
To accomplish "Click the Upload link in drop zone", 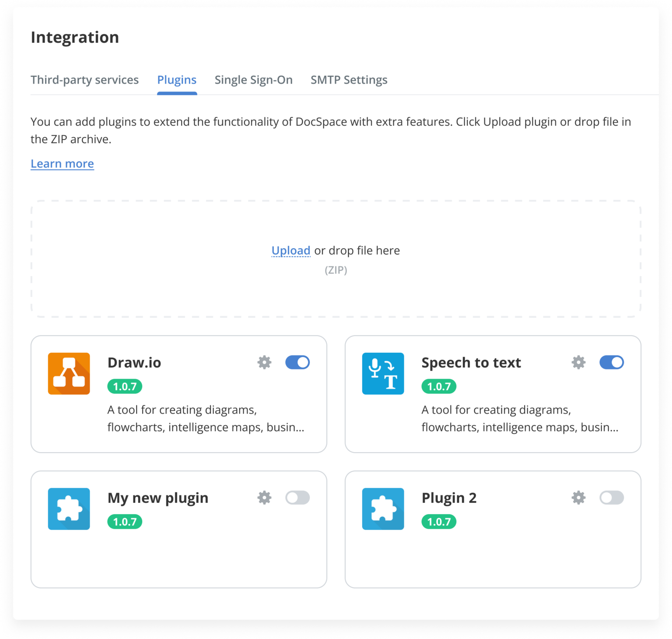I will (290, 250).
